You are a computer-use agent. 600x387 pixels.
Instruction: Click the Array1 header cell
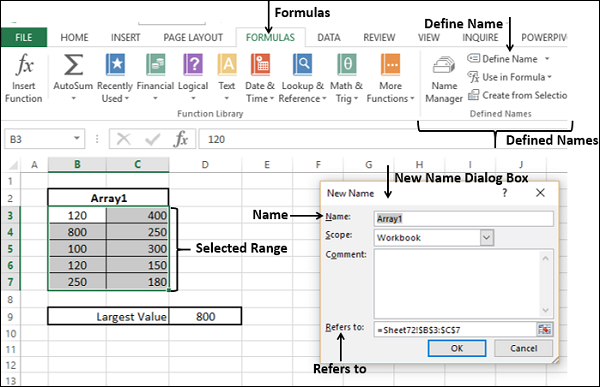[108, 198]
